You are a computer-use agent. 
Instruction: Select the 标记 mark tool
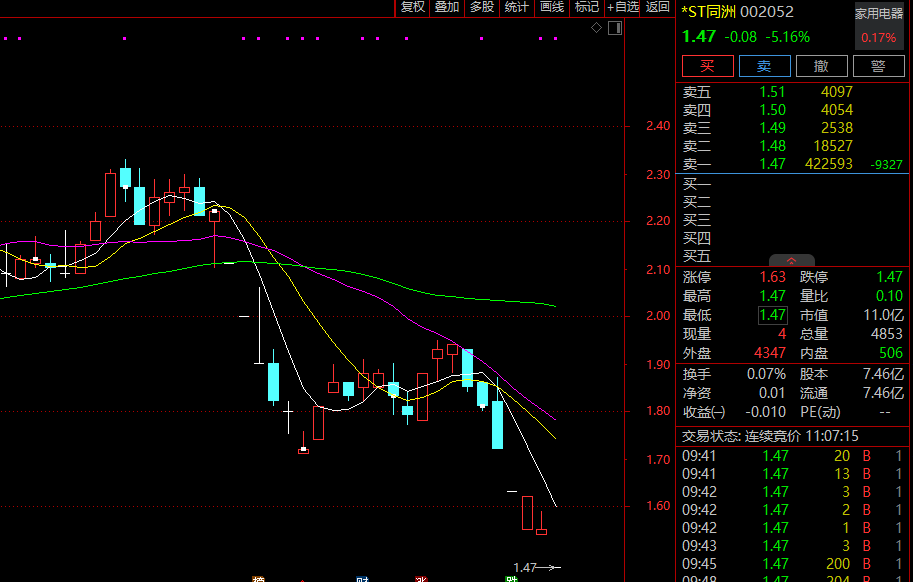[x=587, y=7]
